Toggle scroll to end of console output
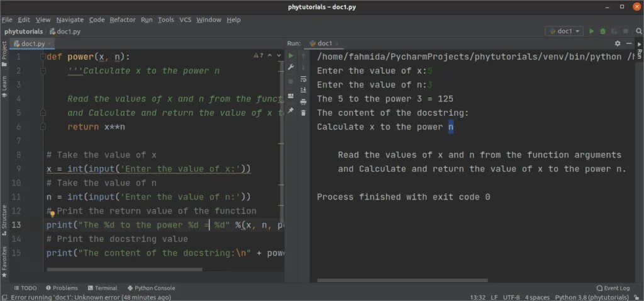Image resolution: width=644 pixels, height=301 pixels. 304,90
